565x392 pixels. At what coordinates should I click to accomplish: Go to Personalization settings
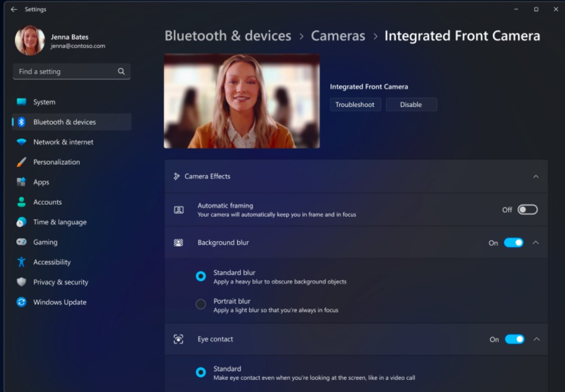coord(72,162)
